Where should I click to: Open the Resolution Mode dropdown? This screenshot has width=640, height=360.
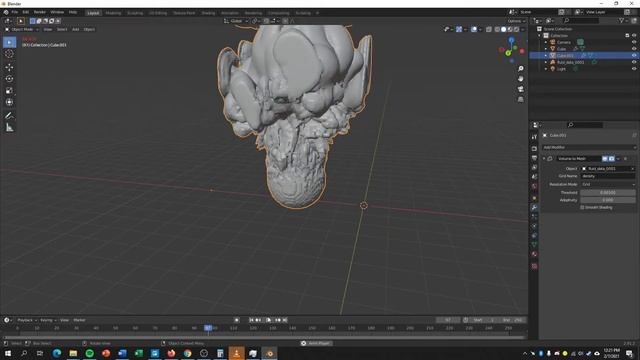(608, 184)
